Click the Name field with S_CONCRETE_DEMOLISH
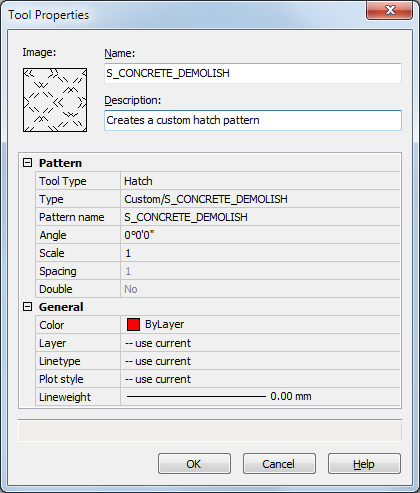The height and width of the screenshot is (493, 420). 253,73
